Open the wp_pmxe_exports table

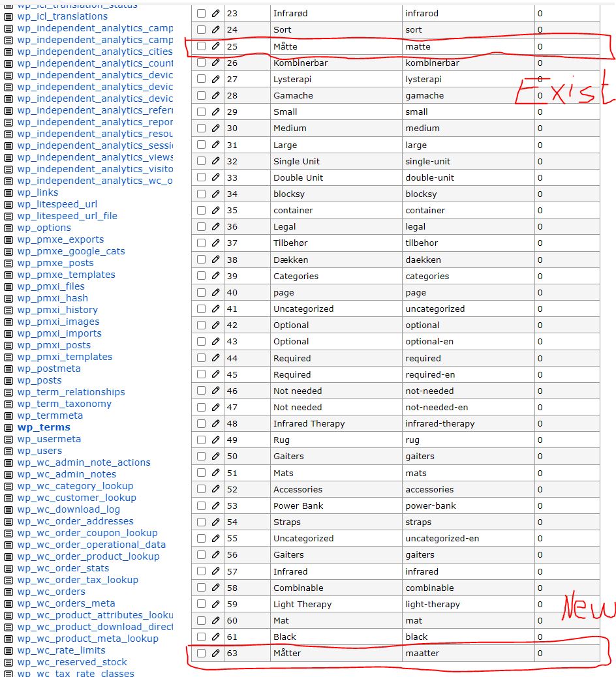tap(61, 239)
